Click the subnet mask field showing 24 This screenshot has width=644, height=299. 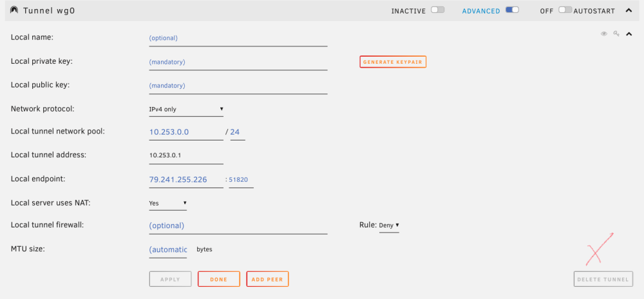[x=238, y=132]
